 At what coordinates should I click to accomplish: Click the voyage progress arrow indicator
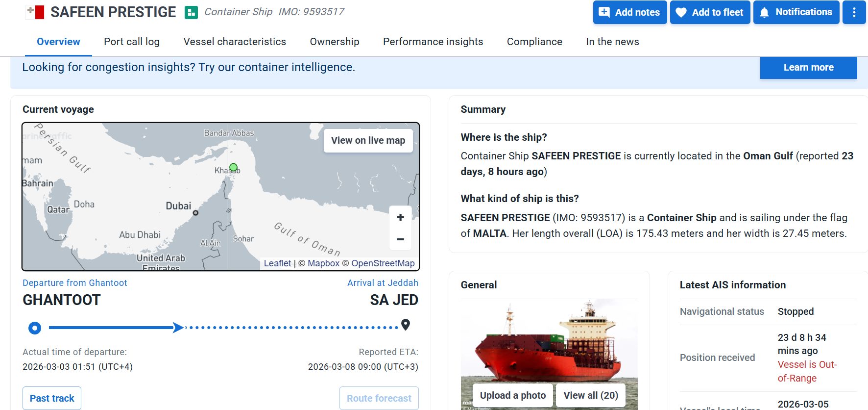(x=178, y=328)
